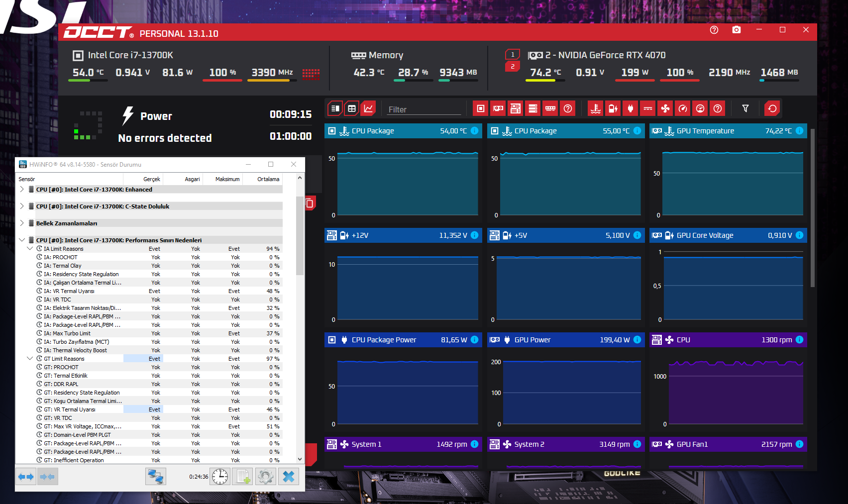Open HWiNFO sensor settings gear

pyautogui.click(x=266, y=477)
